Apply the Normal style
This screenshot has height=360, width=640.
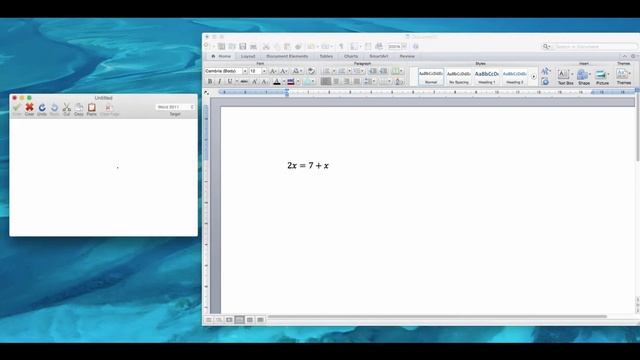coord(431,77)
